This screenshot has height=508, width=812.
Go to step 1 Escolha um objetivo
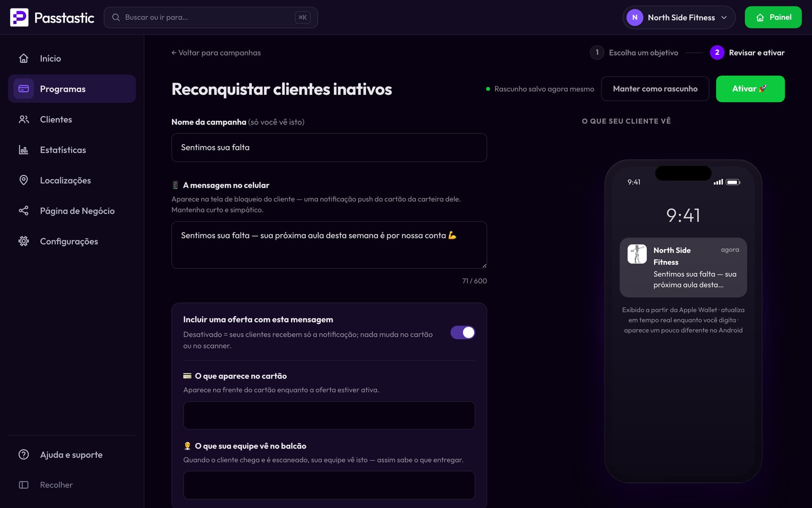[634, 52]
